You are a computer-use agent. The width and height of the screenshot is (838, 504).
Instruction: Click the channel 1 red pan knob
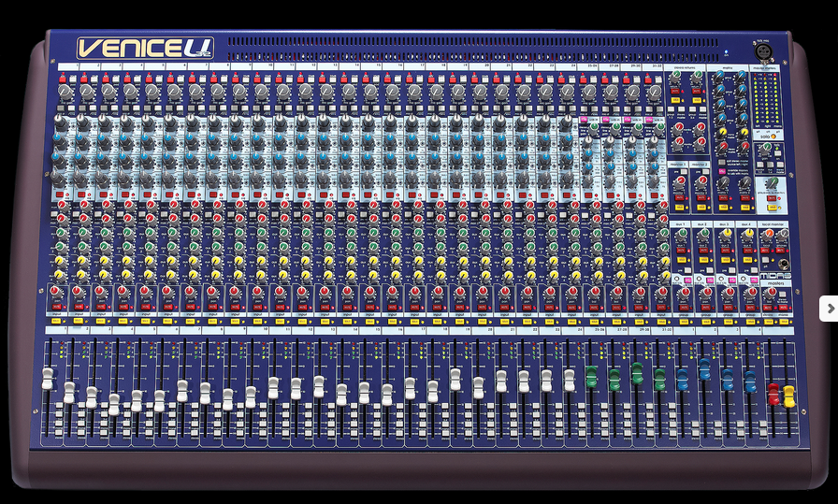[56, 292]
